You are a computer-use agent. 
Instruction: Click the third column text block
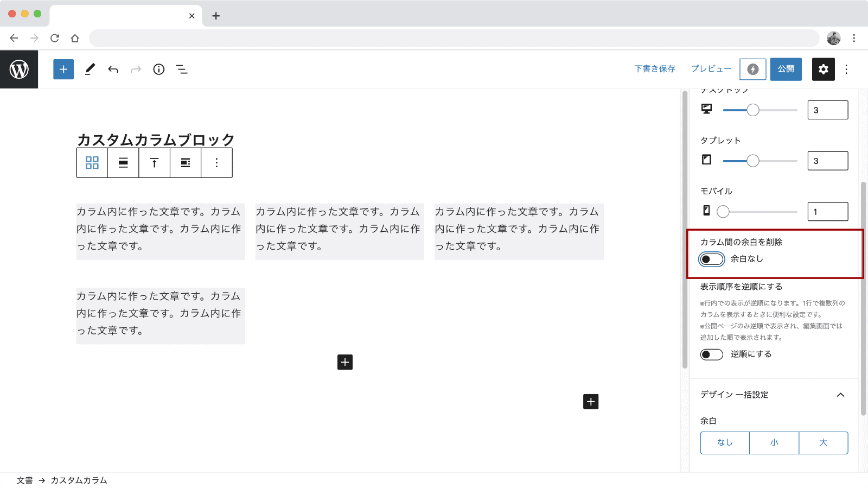tap(519, 232)
